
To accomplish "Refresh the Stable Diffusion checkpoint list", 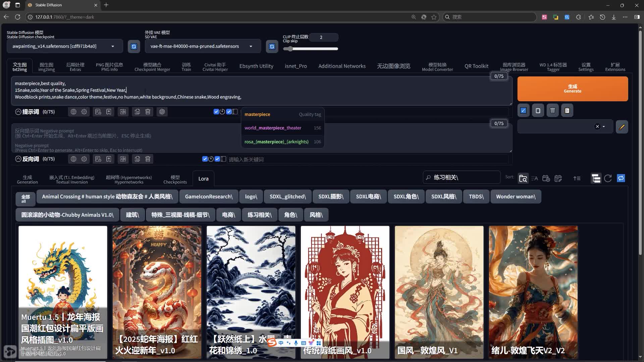I will (x=134, y=46).
